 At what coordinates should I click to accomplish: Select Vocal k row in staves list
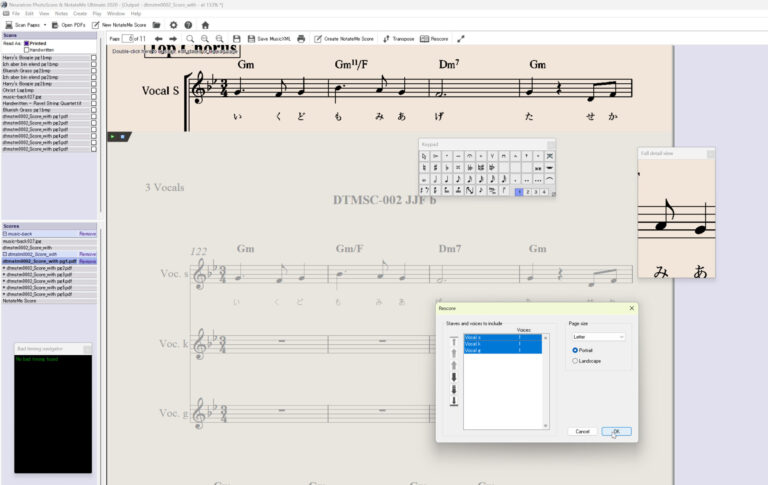click(503, 344)
